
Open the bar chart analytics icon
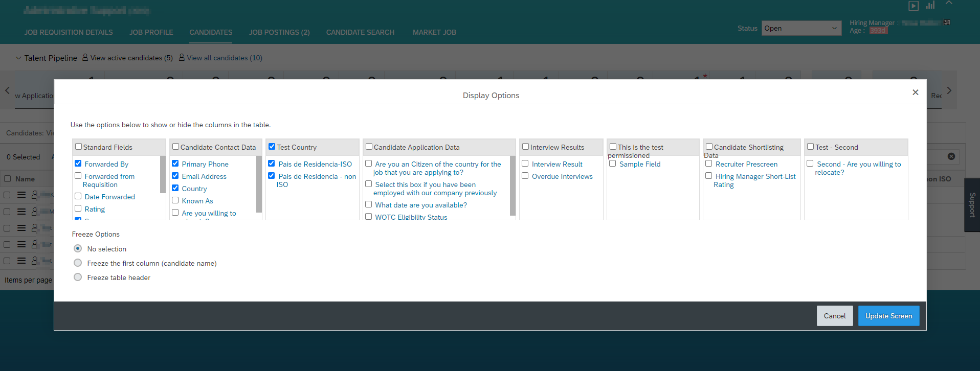930,5
